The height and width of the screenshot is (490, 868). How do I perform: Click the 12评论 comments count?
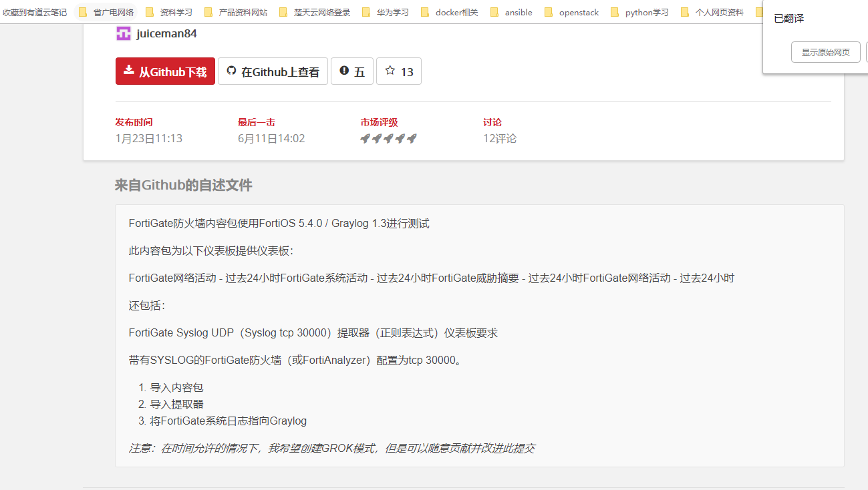500,139
